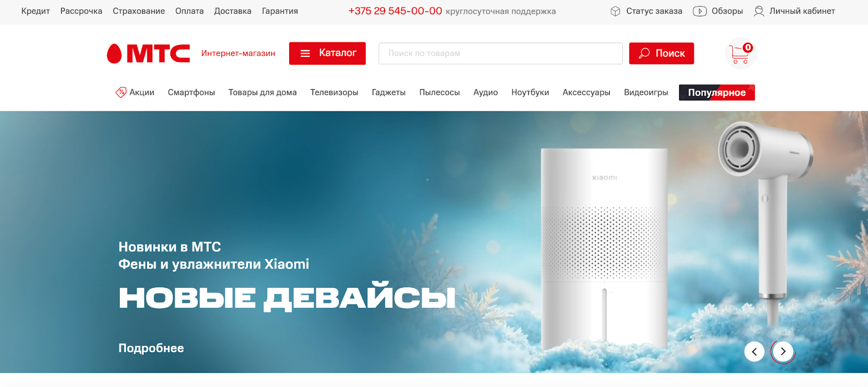Screen dimensions: 868x387
Task: Open video reviews play icon
Action: [x=700, y=11]
